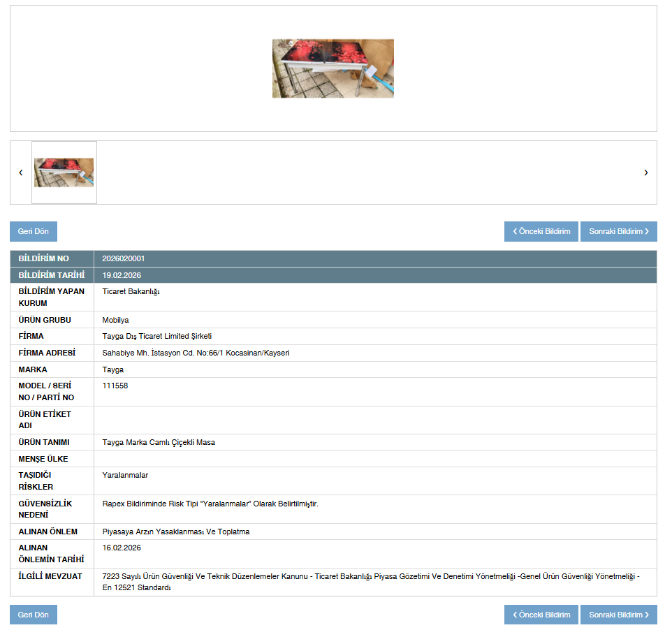Click the right arrow of the thumbnail carousel
This screenshot has height=630, width=672.
[x=645, y=173]
